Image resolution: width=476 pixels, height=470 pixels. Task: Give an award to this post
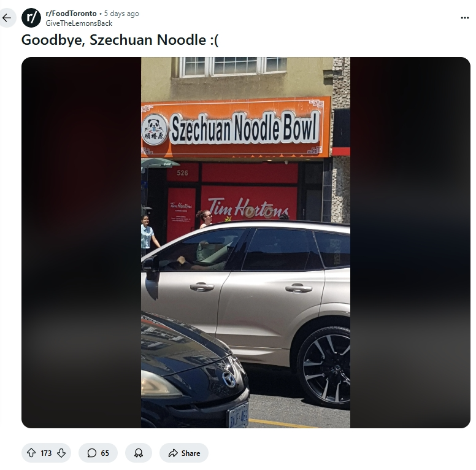(139, 453)
